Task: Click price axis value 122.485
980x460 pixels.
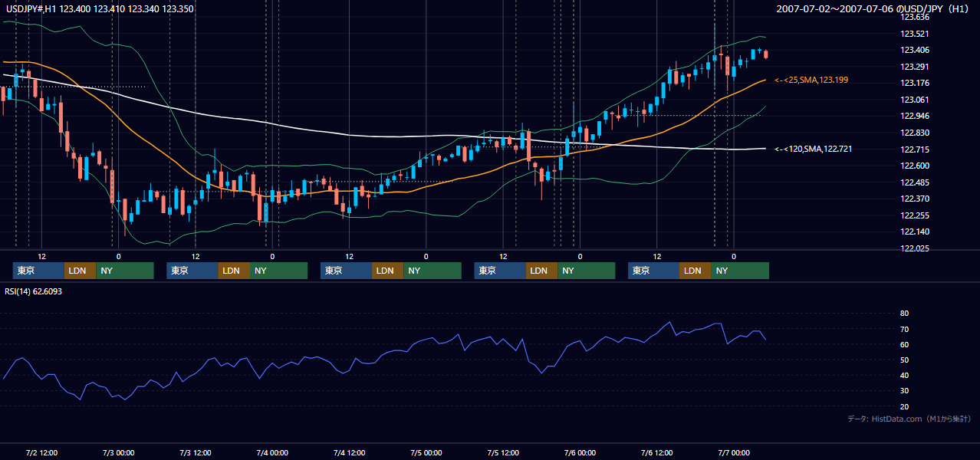Action: click(914, 182)
